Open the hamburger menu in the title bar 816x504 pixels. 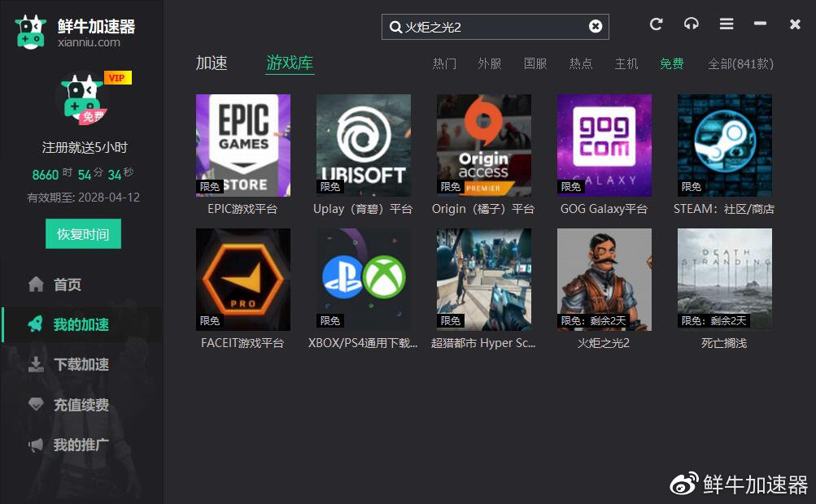pyautogui.click(x=726, y=24)
